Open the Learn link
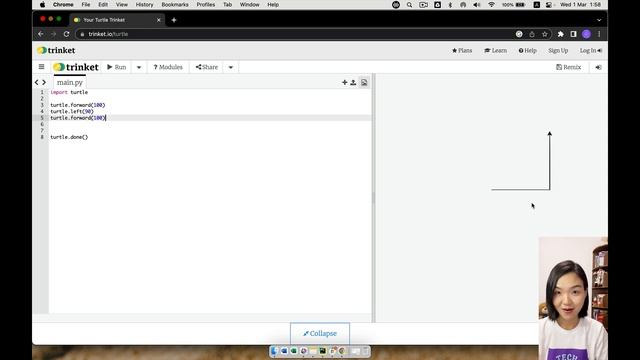 (496, 51)
